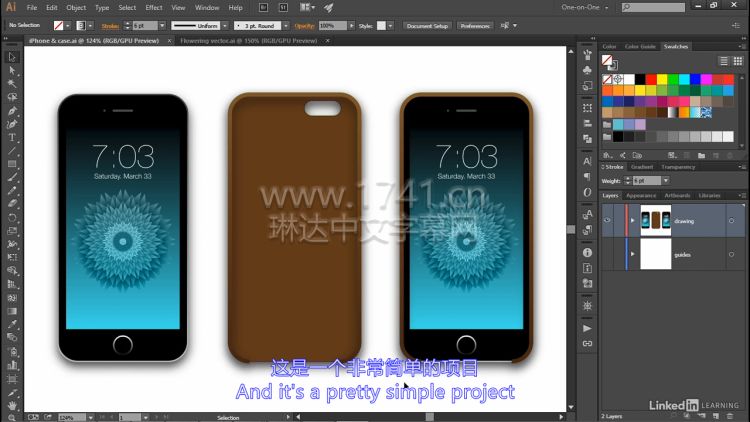Expand the guides layer contents
Image resolution: width=750 pixels, height=422 pixels.
tap(632, 254)
